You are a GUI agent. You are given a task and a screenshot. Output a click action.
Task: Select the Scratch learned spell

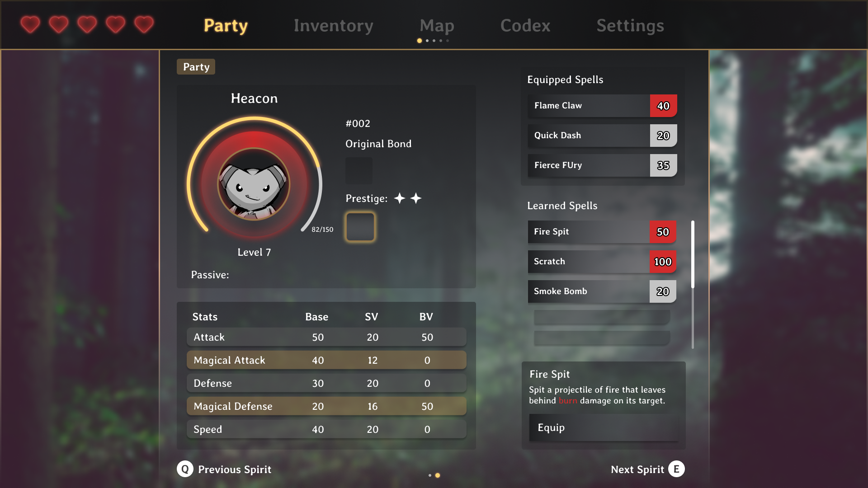coord(602,262)
